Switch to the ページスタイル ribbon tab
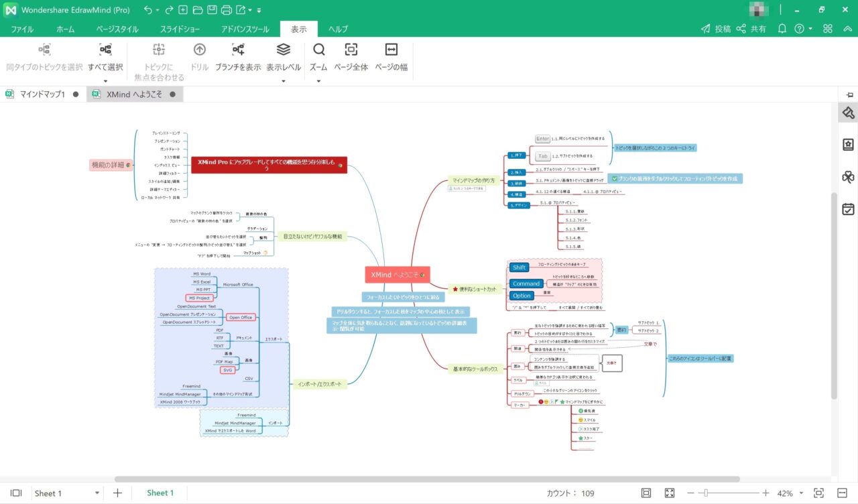The height and width of the screenshot is (504, 858). 117,29
